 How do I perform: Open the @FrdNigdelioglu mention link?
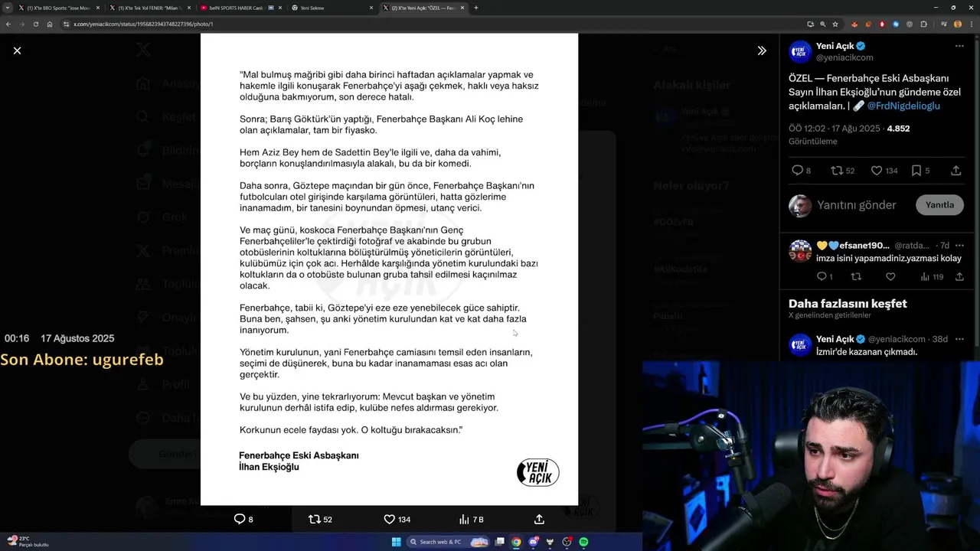click(x=903, y=106)
